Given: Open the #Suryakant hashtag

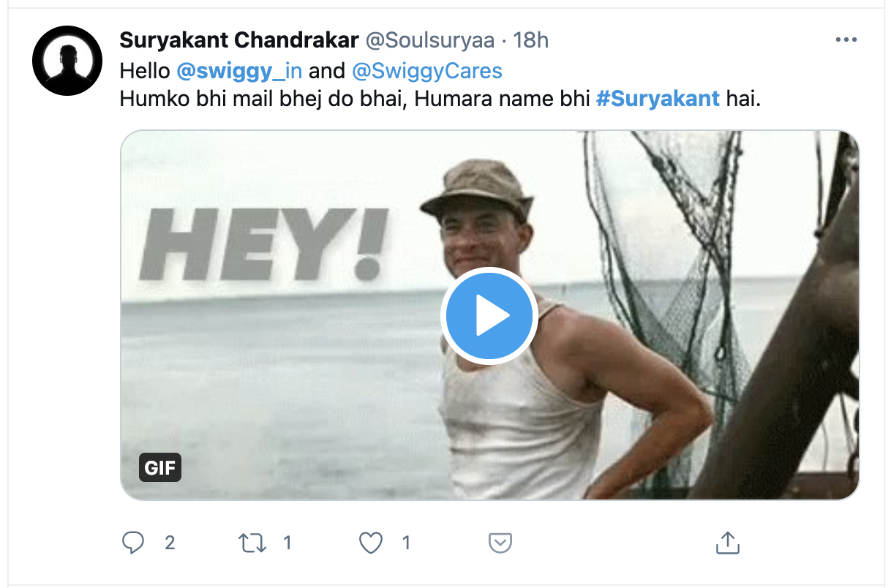Looking at the screenshot, I should point(658,99).
